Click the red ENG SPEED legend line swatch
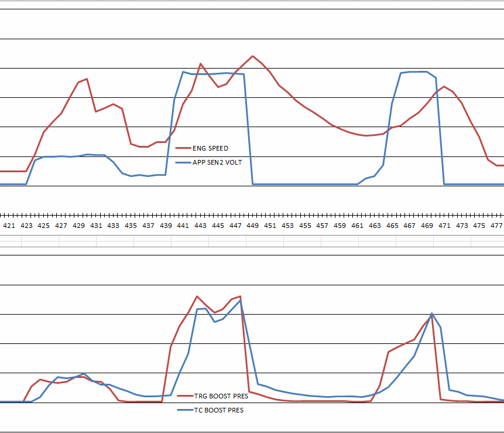The image size is (504, 433). pyautogui.click(x=183, y=148)
